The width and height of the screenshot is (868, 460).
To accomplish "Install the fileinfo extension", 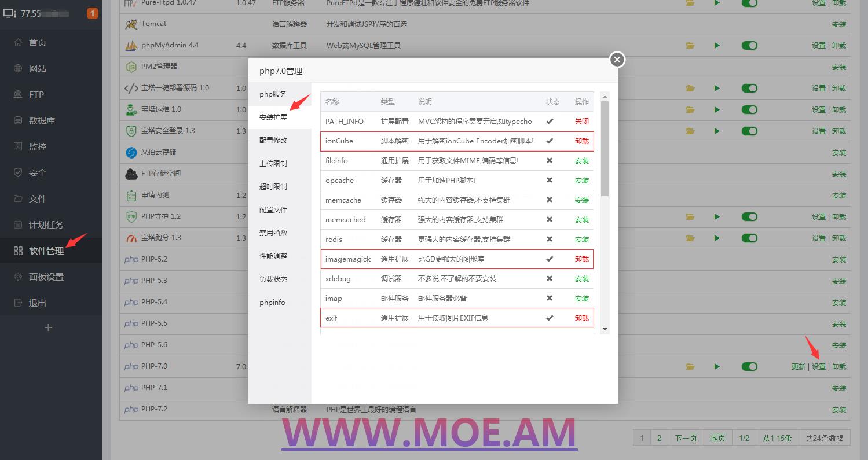I will point(581,161).
